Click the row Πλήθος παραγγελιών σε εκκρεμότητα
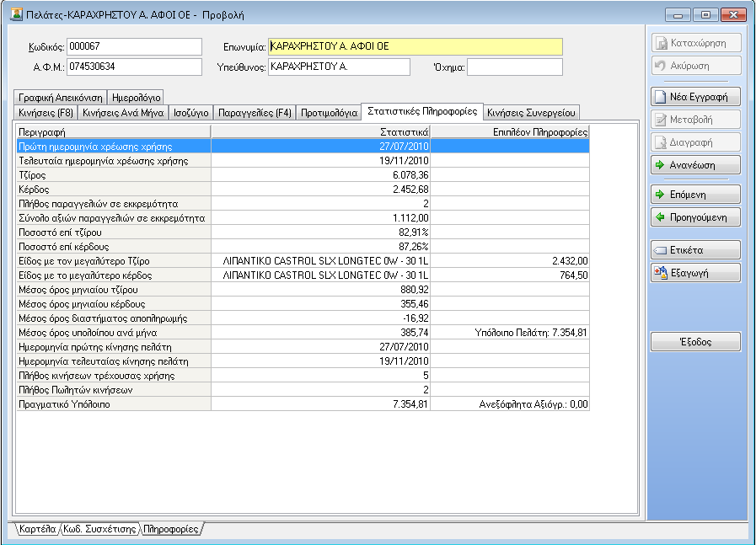 (303, 204)
